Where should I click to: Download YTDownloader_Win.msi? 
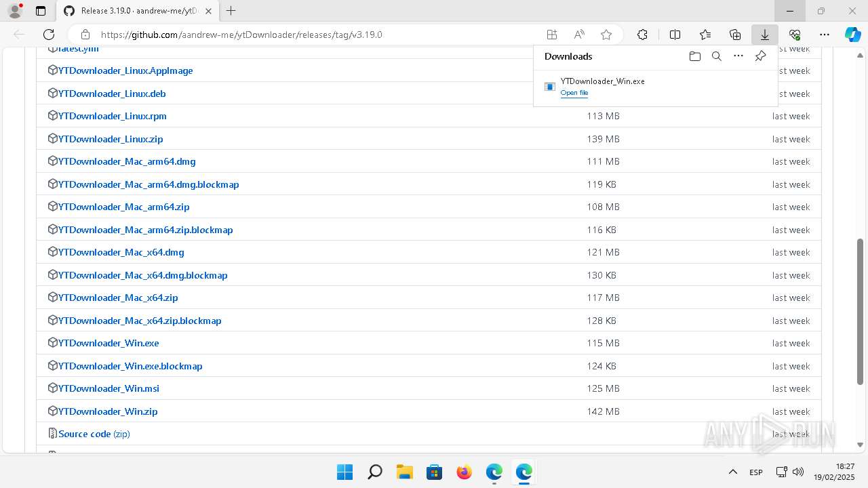[108, 388]
